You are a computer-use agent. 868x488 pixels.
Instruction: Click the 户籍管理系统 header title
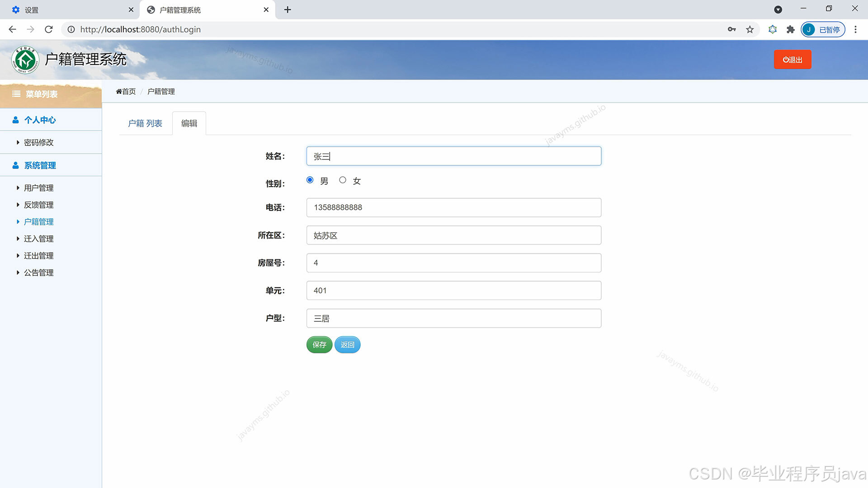coord(85,59)
